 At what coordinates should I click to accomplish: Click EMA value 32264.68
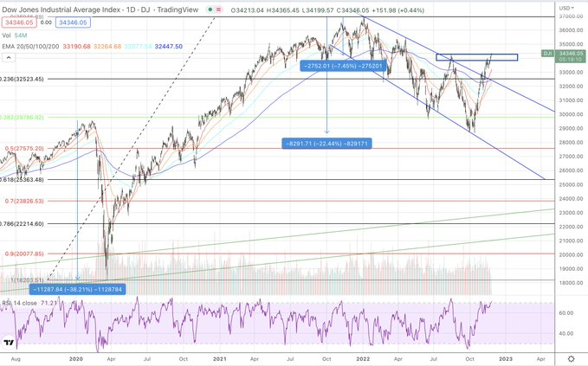(x=107, y=47)
